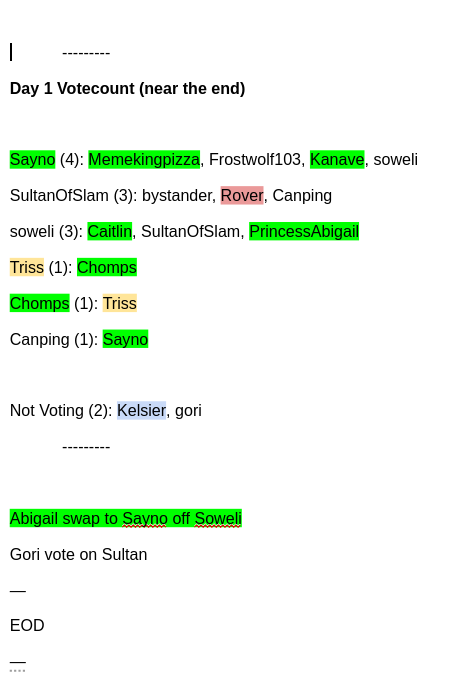The width and height of the screenshot is (456, 686).
Task: Click the green-highlighted name Caitlin
Action: click(110, 231)
